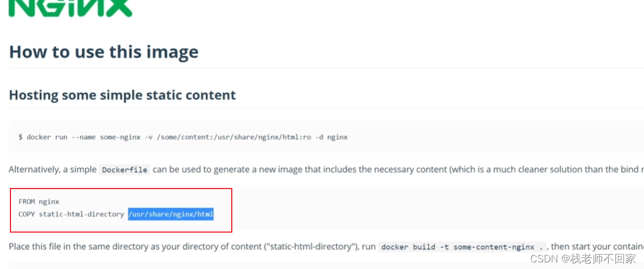Click "static-html-directory" in the COPY line
Screen dimensions: 644x269
pyautogui.click(x=81, y=214)
